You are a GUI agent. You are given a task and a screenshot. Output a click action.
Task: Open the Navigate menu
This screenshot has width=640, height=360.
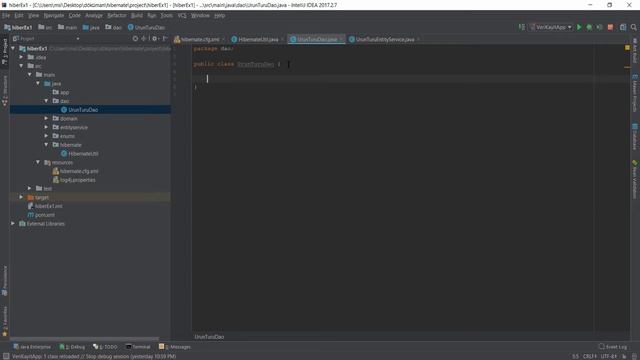tap(53, 16)
